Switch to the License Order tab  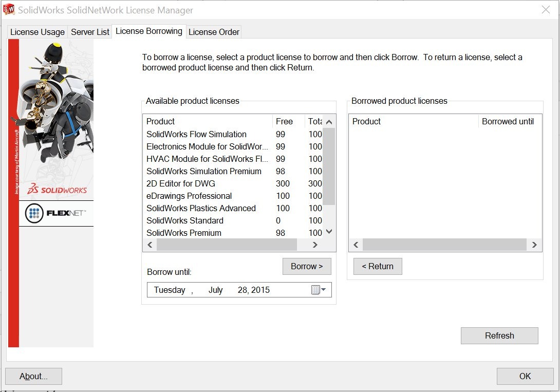(x=214, y=32)
